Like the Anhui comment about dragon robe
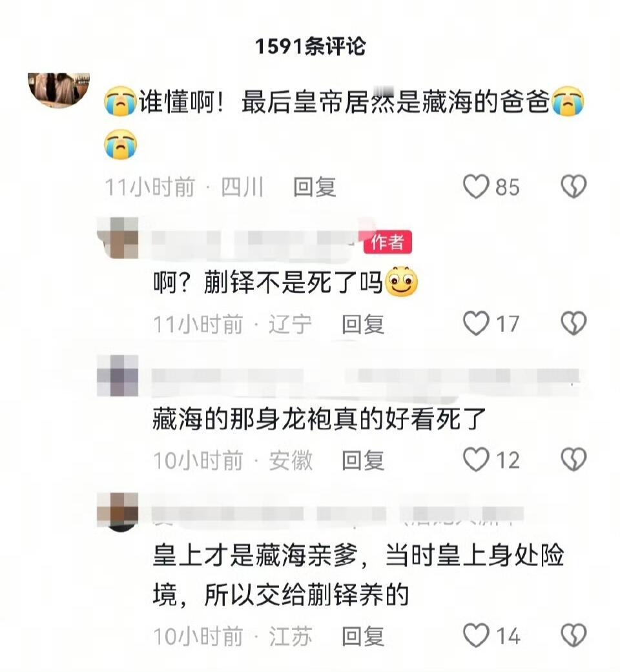This screenshot has height=672, width=620. [476, 460]
